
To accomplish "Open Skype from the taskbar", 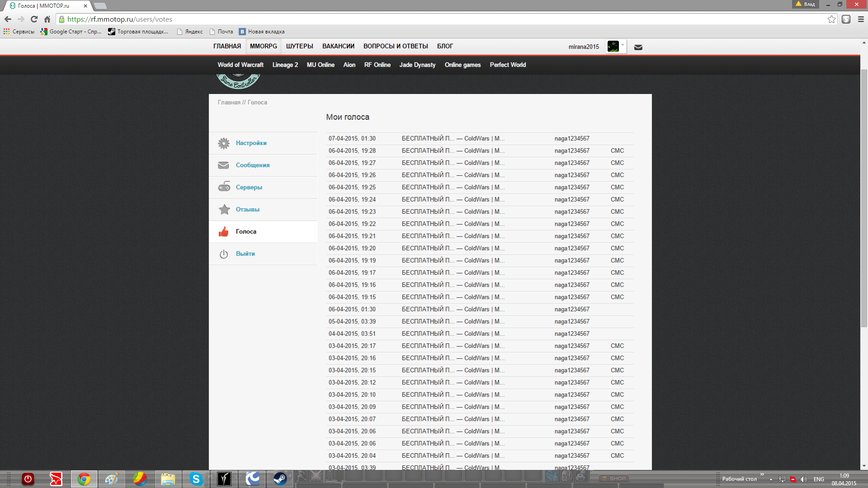I will click(x=196, y=479).
